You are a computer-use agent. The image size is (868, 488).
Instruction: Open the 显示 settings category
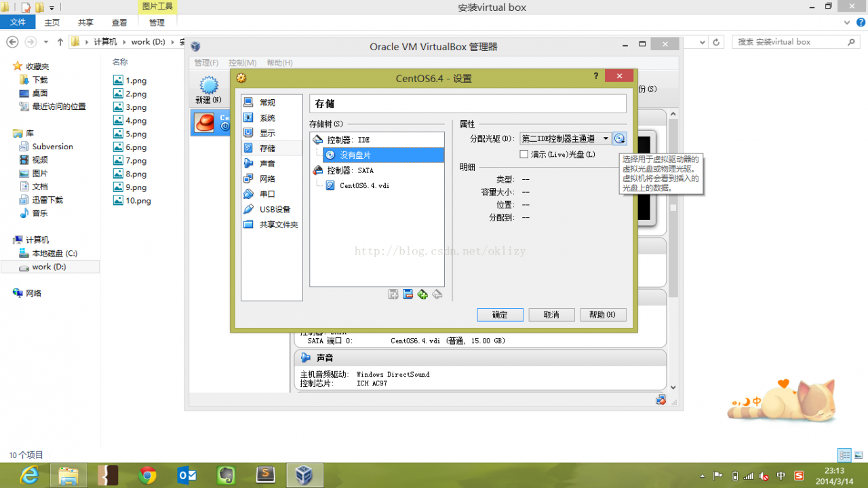272,133
